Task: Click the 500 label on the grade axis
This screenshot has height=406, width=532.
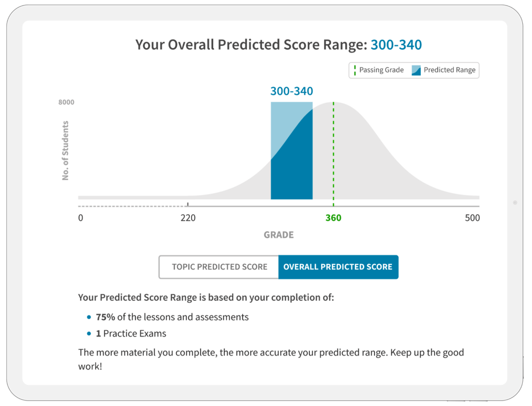Action: click(x=472, y=218)
